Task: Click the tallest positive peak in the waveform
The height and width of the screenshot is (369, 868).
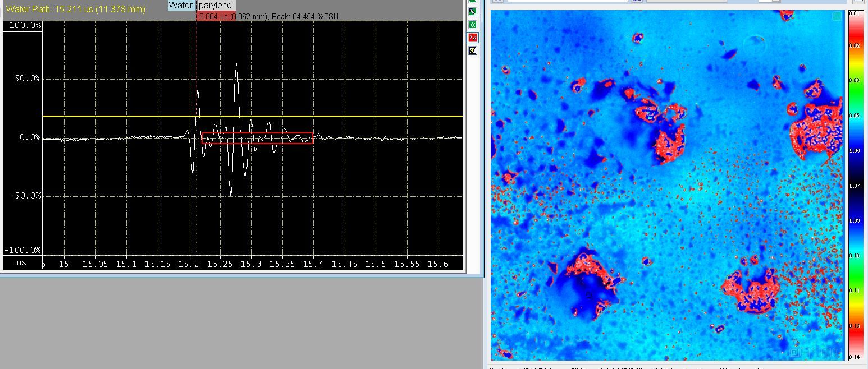Action: click(x=236, y=64)
